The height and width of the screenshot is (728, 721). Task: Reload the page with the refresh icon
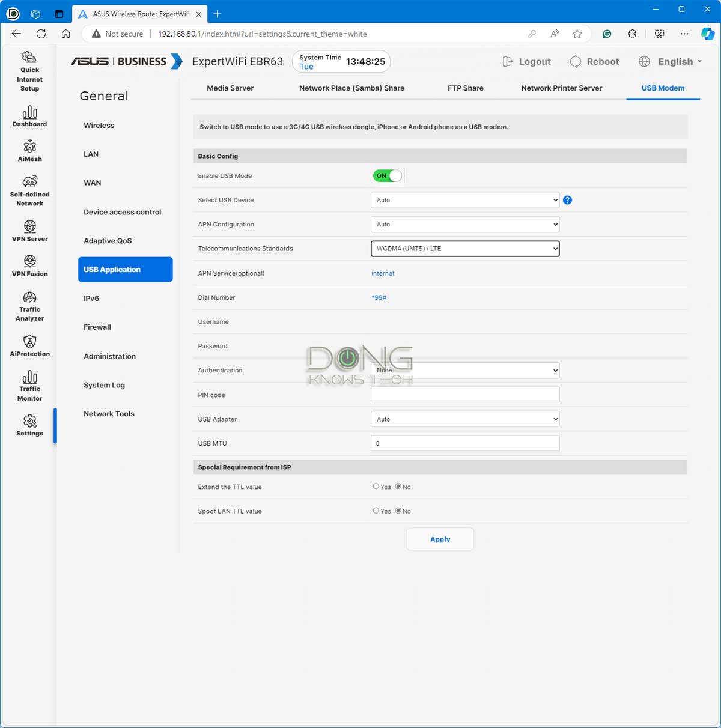click(x=41, y=34)
